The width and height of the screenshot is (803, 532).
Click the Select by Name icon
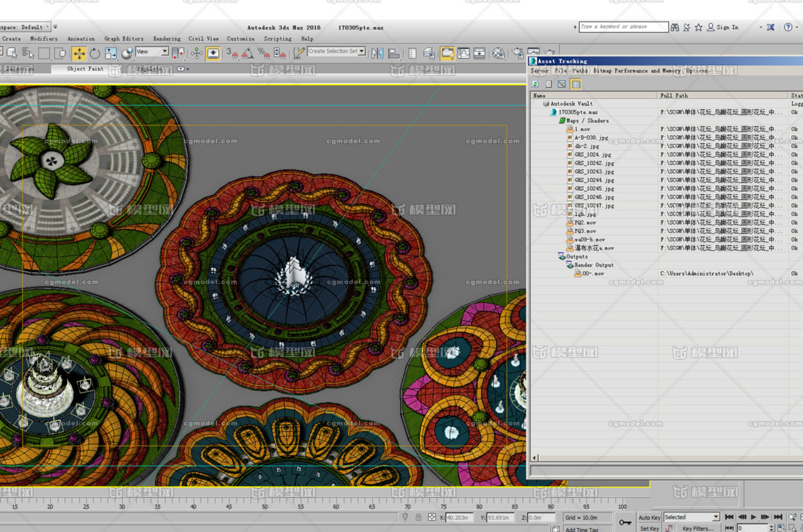point(28,53)
